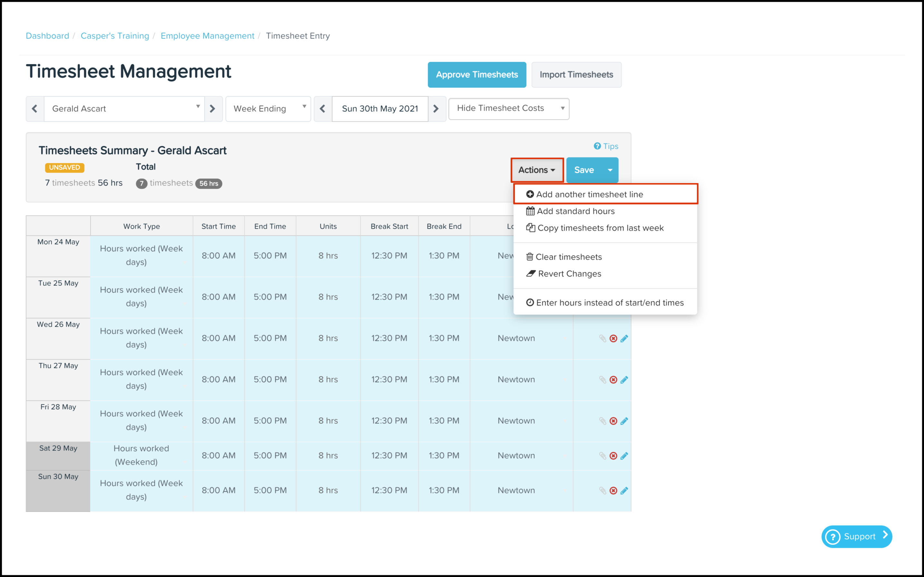Click the delete icon on Wed 26 May row
The width and height of the screenshot is (924, 577).
point(613,338)
